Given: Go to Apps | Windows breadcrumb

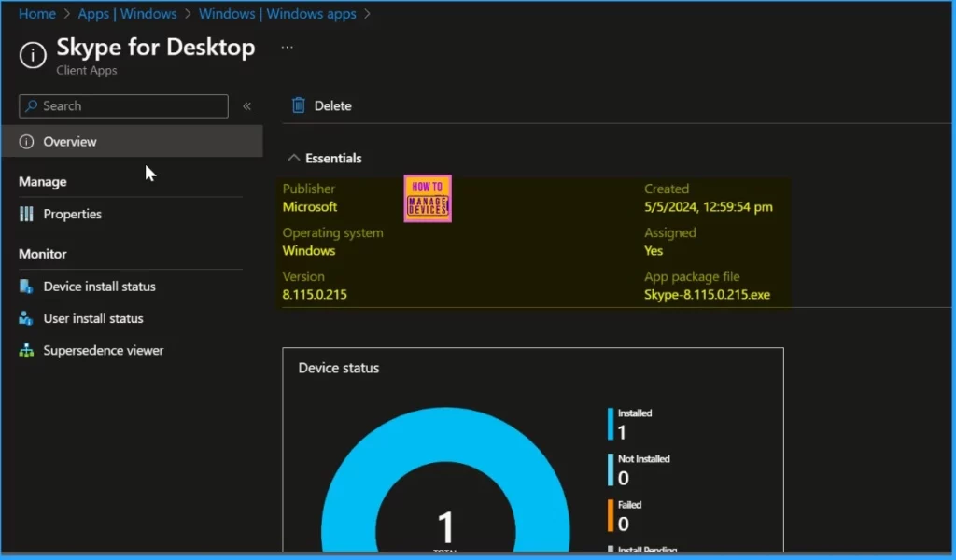Looking at the screenshot, I should [127, 13].
